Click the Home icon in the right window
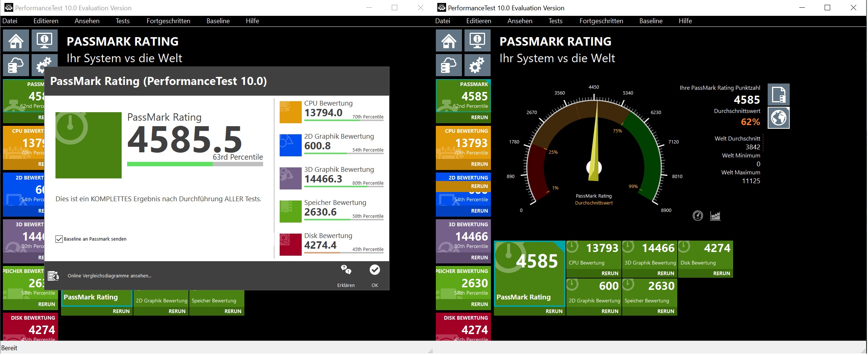This screenshot has height=355, width=868. [449, 40]
